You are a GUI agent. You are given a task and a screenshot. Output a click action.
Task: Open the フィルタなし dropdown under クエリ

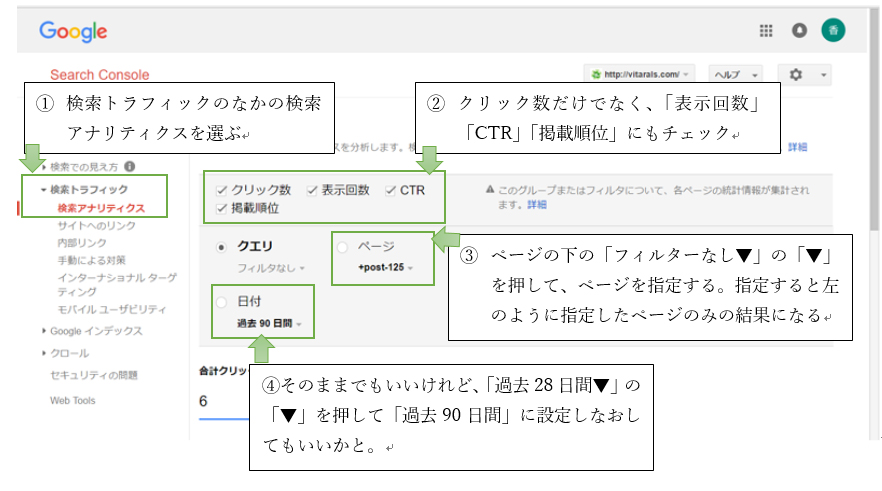(x=271, y=268)
